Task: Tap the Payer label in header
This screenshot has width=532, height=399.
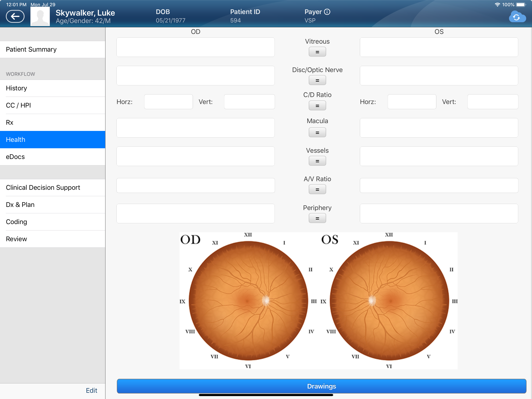Action: [313, 12]
